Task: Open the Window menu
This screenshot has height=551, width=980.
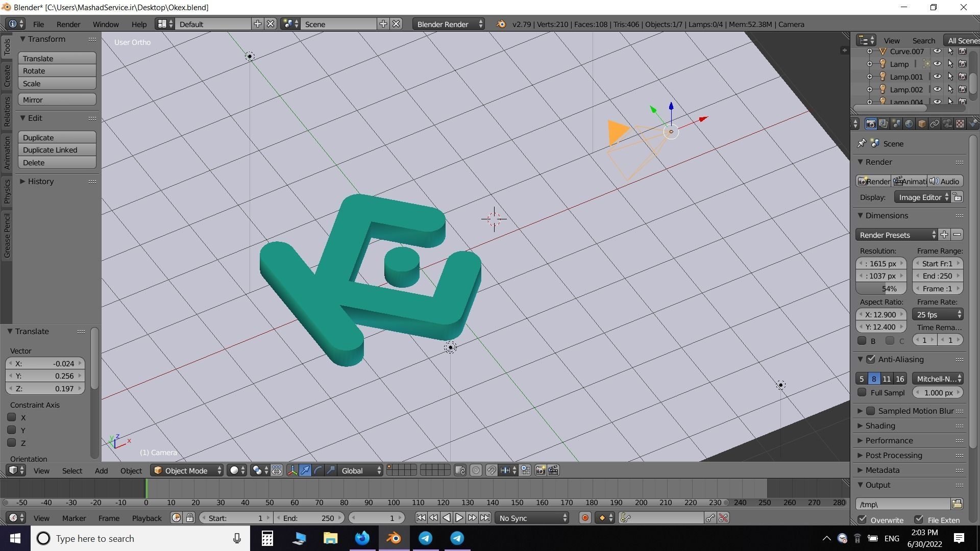Action: pos(106,24)
